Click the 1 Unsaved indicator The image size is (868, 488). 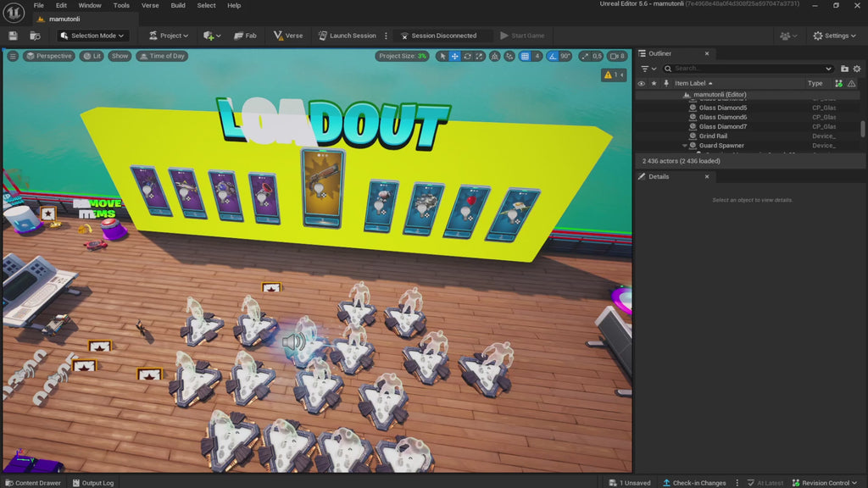click(x=630, y=483)
